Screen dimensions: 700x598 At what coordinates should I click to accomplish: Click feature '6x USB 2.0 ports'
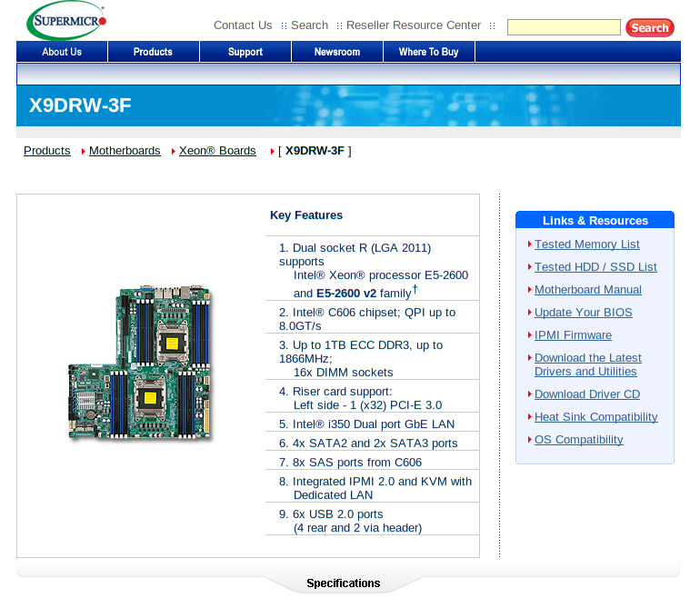tap(337, 514)
